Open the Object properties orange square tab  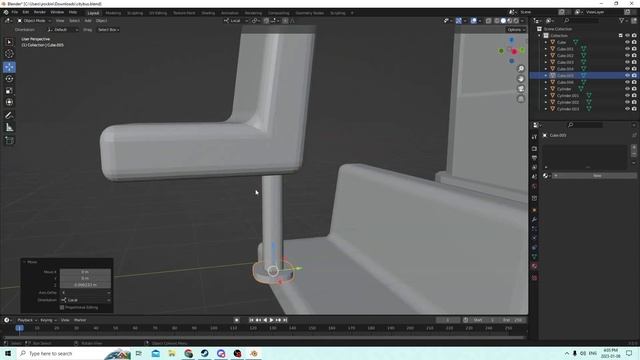pos(534,210)
